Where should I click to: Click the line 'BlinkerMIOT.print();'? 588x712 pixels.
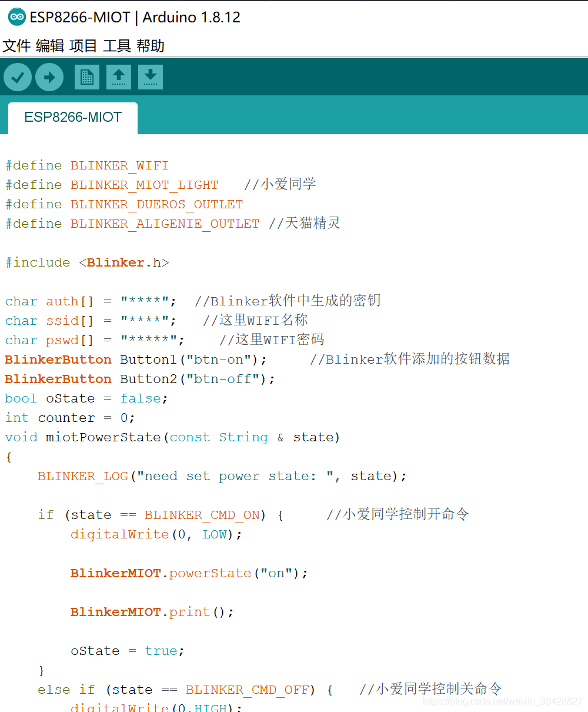[x=152, y=612]
